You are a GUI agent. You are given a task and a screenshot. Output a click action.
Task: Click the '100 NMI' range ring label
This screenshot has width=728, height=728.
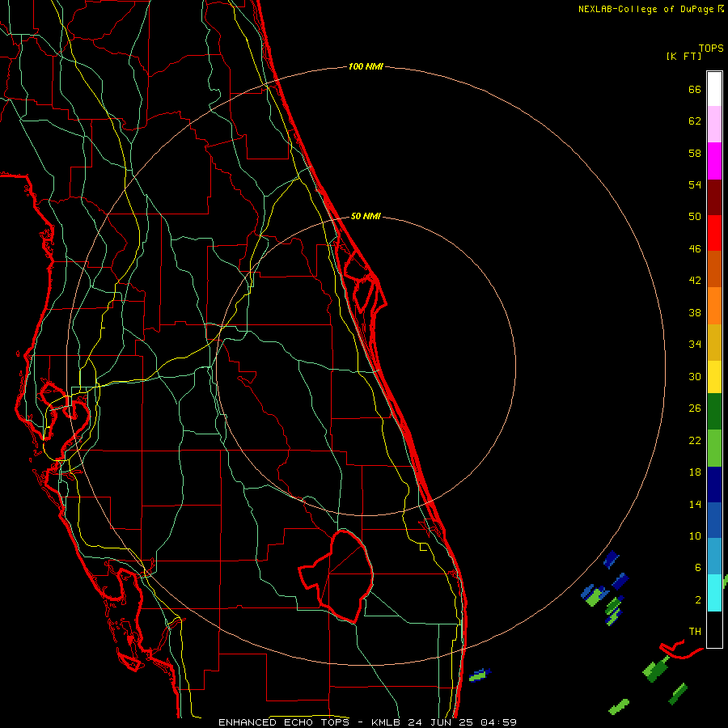[366, 67]
